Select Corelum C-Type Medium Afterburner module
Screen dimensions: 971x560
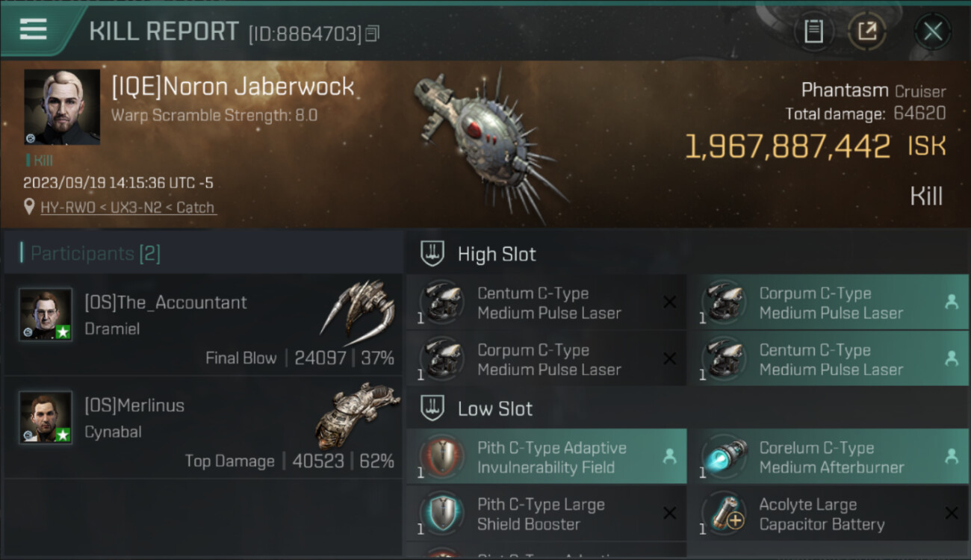[x=828, y=457]
